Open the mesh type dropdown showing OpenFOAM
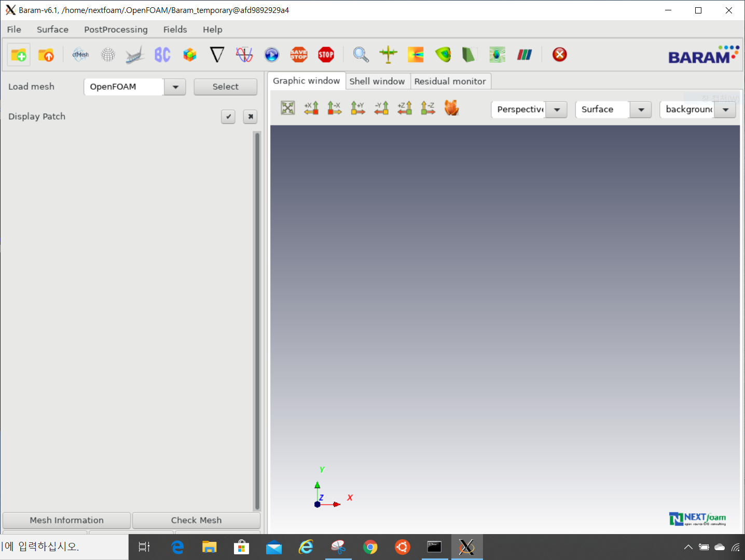 175,87
